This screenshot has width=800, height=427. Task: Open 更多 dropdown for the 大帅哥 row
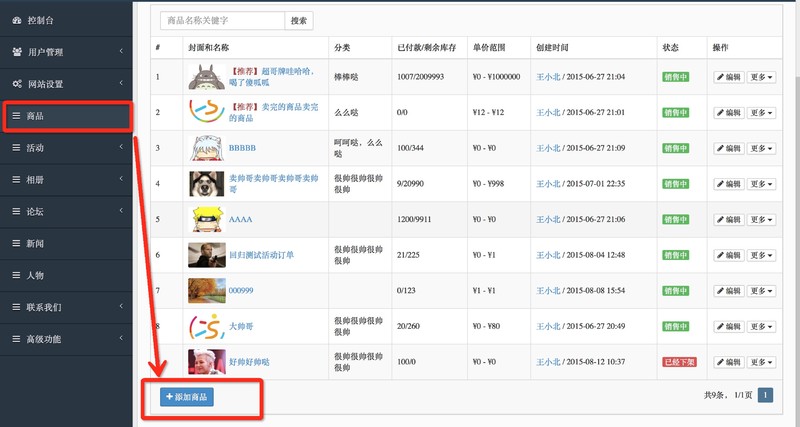[x=762, y=326]
